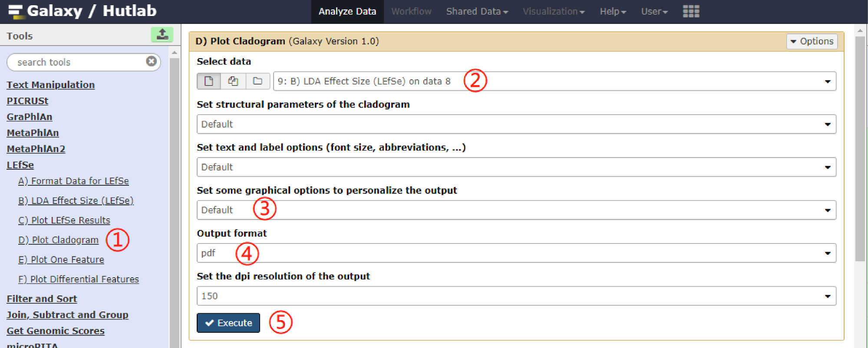This screenshot has width=868, height=348.
Task: Open the User menu
Action: 654,11
